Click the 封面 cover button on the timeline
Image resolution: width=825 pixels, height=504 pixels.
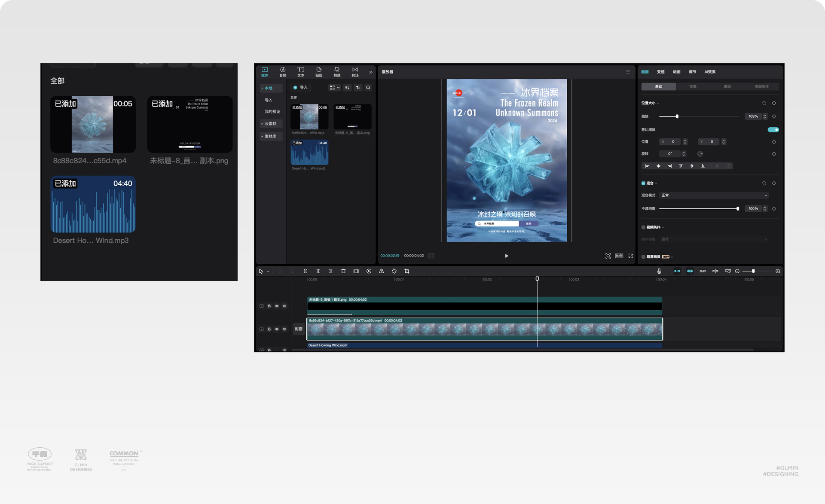pyautogui.click(x=298, y=329)
